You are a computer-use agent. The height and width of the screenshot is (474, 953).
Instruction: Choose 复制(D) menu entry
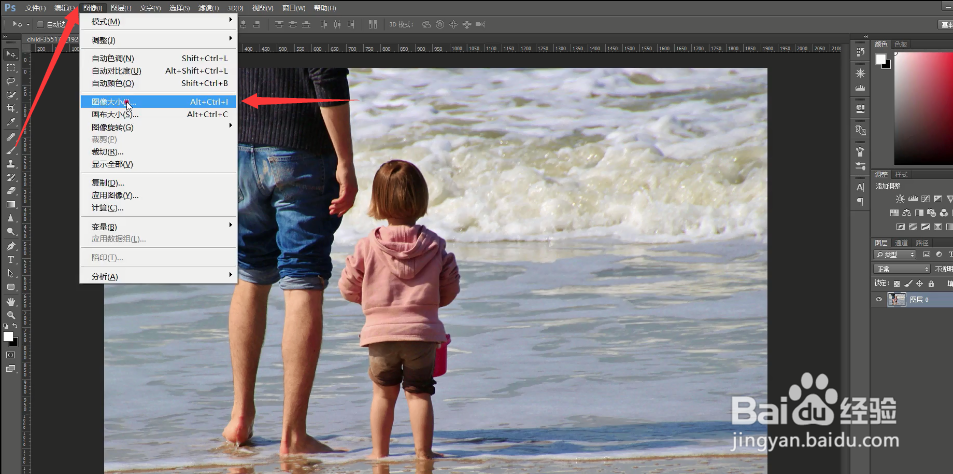[158, 183]
